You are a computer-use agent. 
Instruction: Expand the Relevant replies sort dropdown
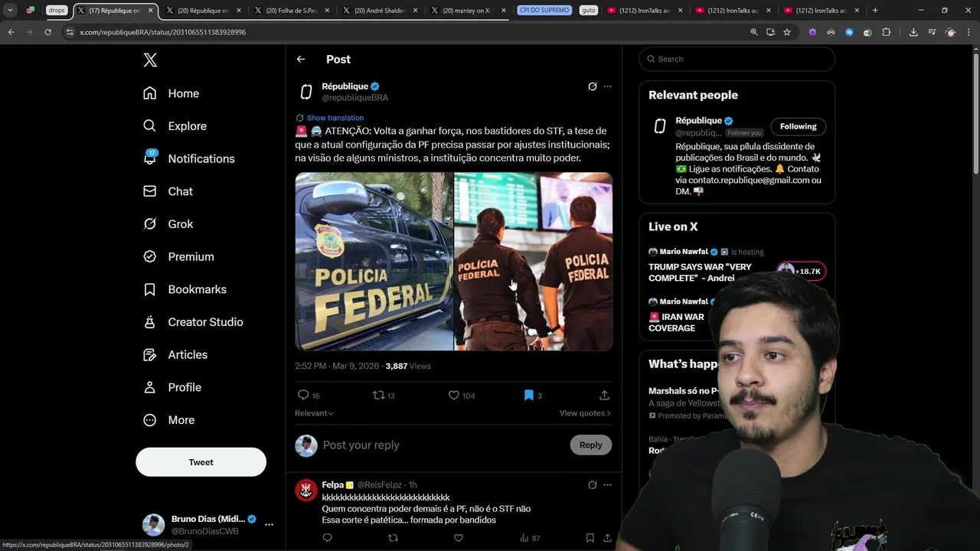tap(314, 413)
